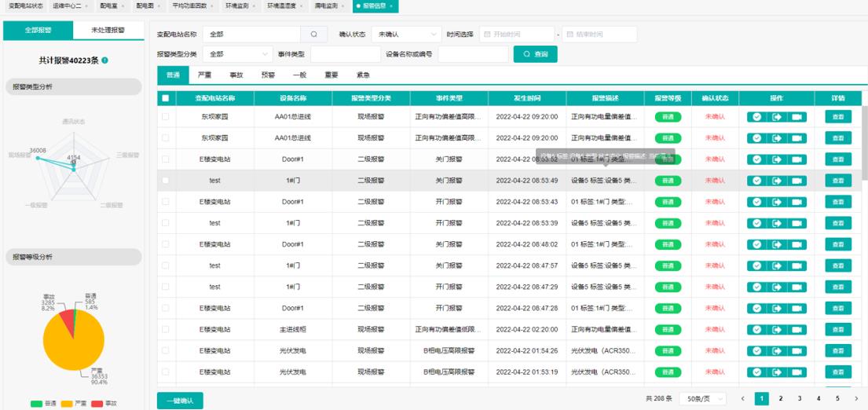This screenshot has width=868, height=410.
Task: Tick the select-all checkbox in the table header
Action: pos(165,98)
